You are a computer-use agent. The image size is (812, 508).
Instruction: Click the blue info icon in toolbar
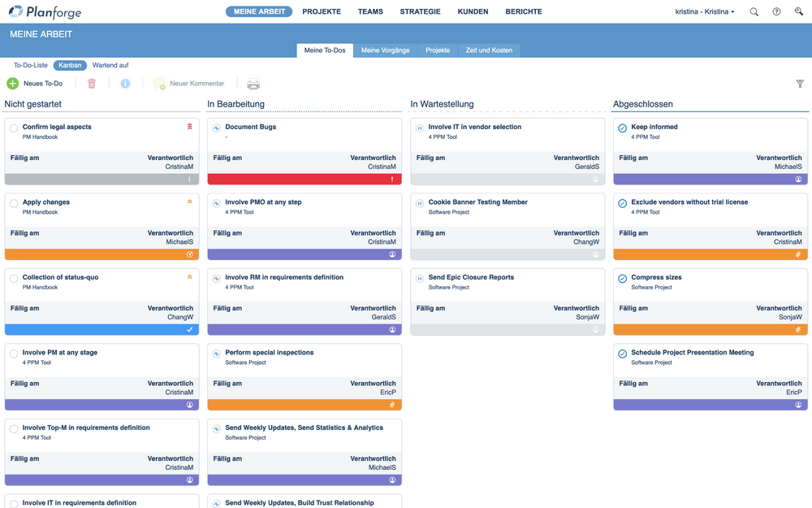[125, 84]
